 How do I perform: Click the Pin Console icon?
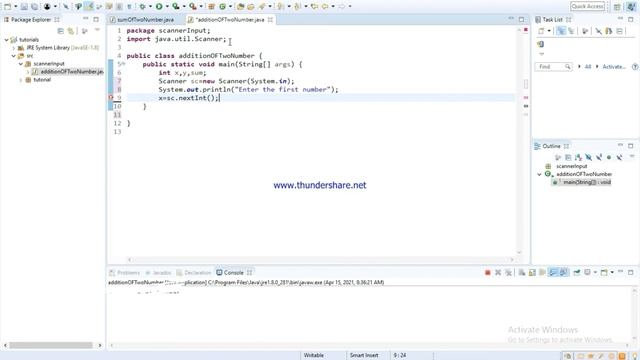pos(577,272)
